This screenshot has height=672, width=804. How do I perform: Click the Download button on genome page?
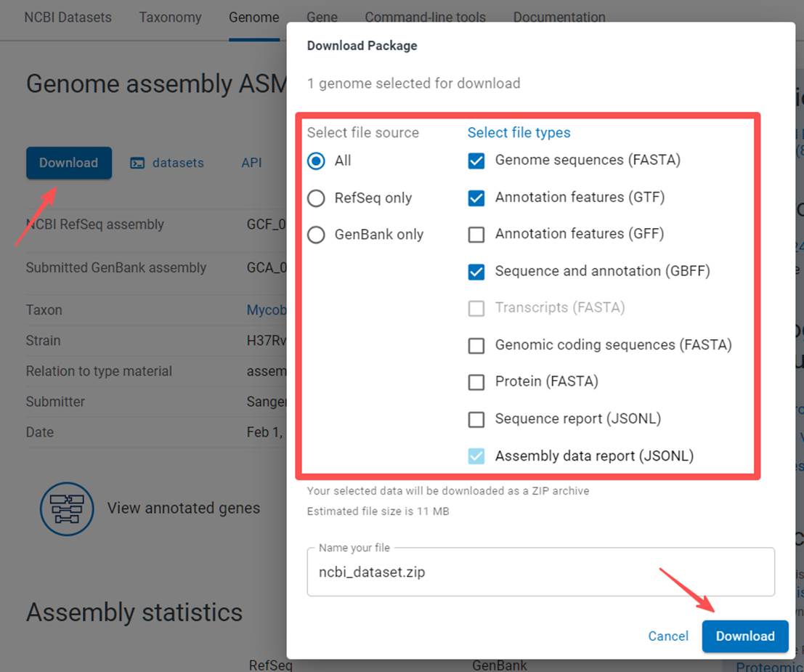(68, 163)
